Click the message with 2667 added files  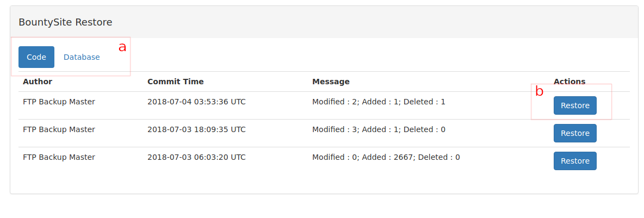(386, 157)
